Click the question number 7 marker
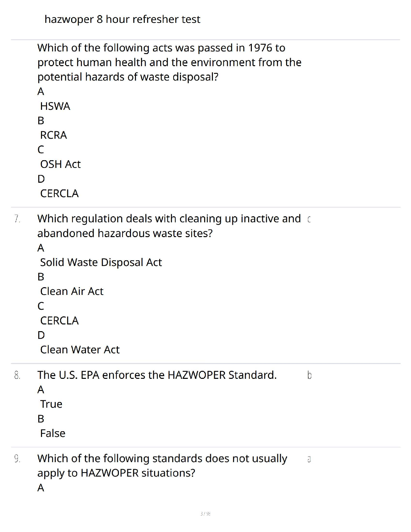 pyautogui.click(x=17, y=219)
